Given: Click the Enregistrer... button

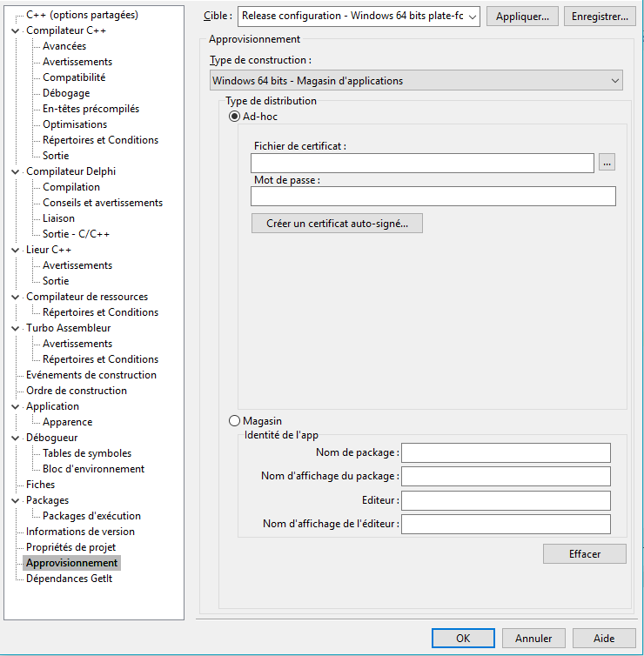Looking at the screenshot, I should click(600, 17).
